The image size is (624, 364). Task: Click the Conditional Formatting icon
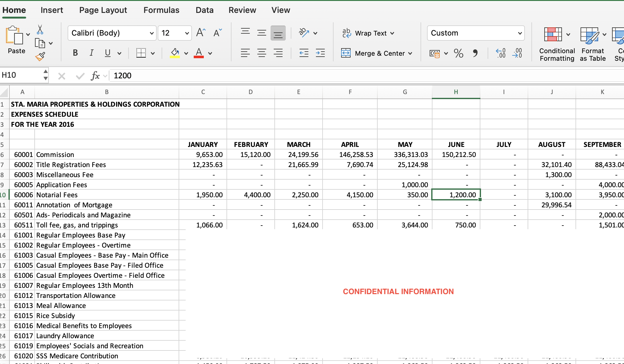tap(553, 35)
